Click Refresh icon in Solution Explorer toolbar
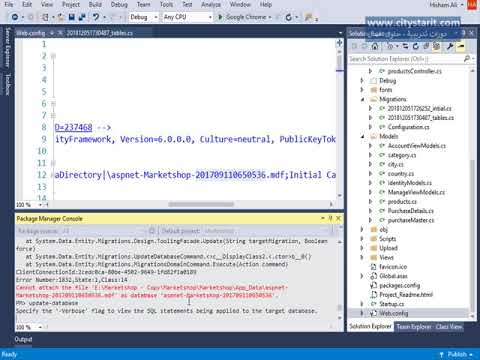 coord(416,46)
